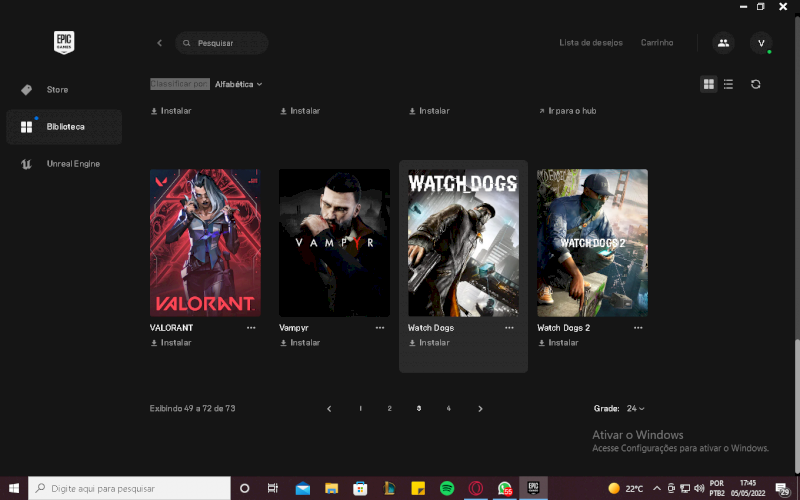Open Unreal Engine in sidebar
800x500 pixels.
(73, 164)
